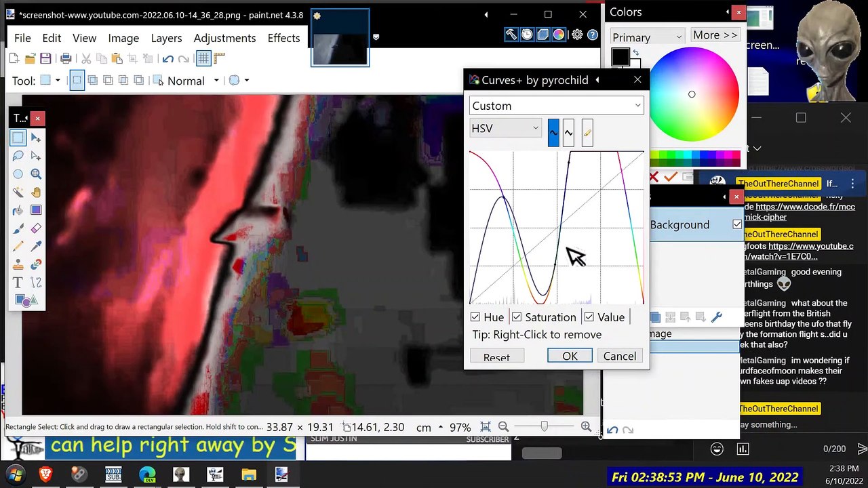The width and height of the screenshot is (868, 488).
Task: Click the Open file folder icon
Action: 30,59
